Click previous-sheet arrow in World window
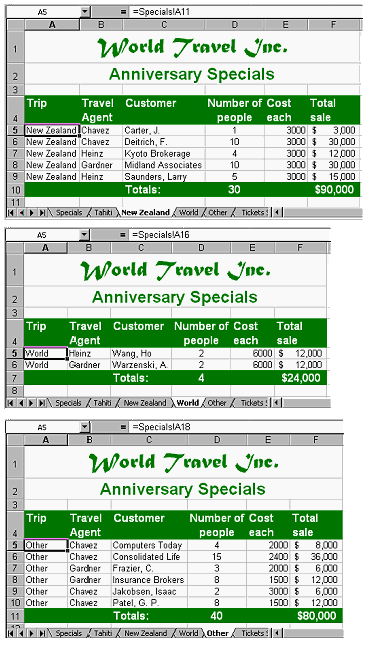Viewport: 365px width, 647px height. pyautogui.click(x=21, y=403)
